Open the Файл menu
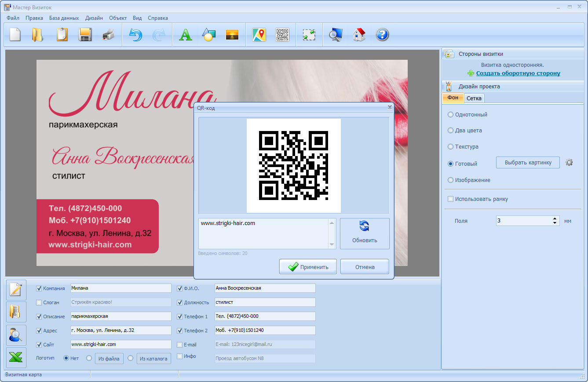Screen dimensions: 588x382 click(13, 18)
